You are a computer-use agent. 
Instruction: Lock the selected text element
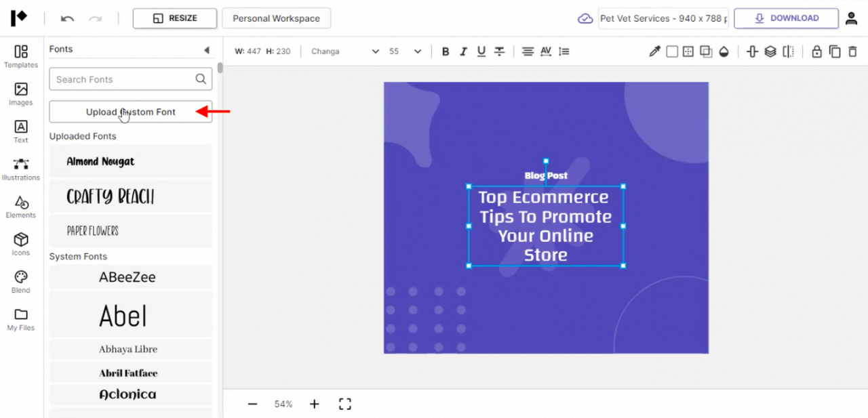(x=816, y=51)
